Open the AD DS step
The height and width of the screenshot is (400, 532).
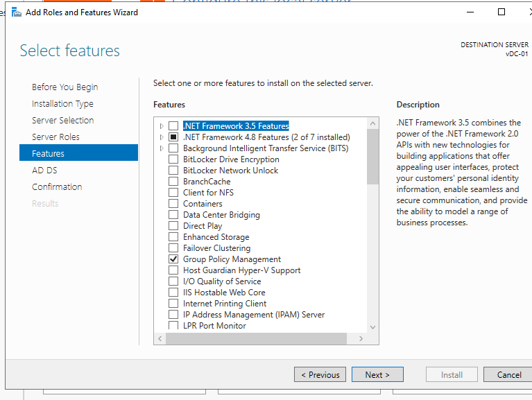click(44, 170)
